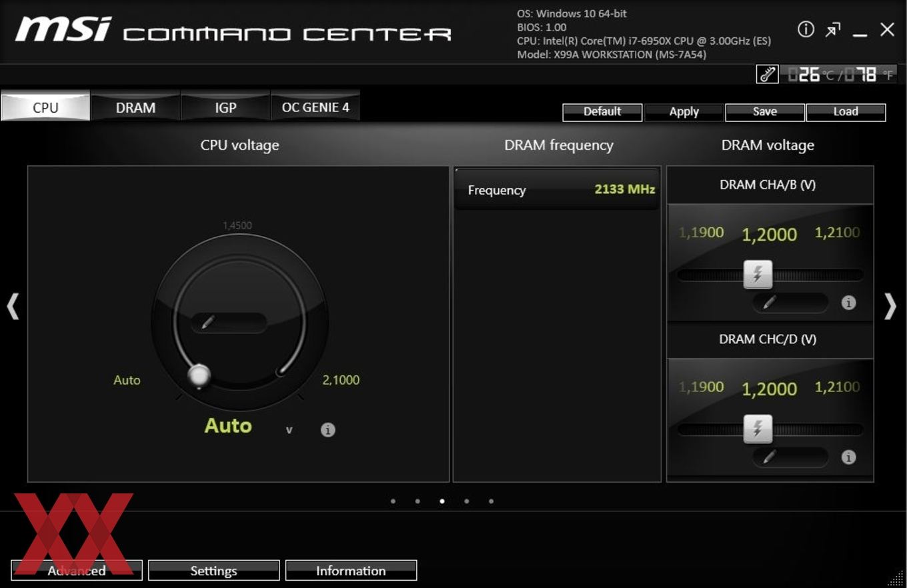The height and width of the screenshot is (588, 907).
Task: Open the info icon in title bar
Action: [x=806, y=29]
